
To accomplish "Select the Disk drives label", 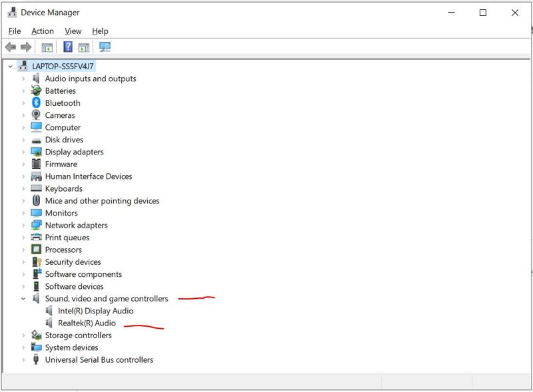I will pyautogui.click(x=64, y=140).
